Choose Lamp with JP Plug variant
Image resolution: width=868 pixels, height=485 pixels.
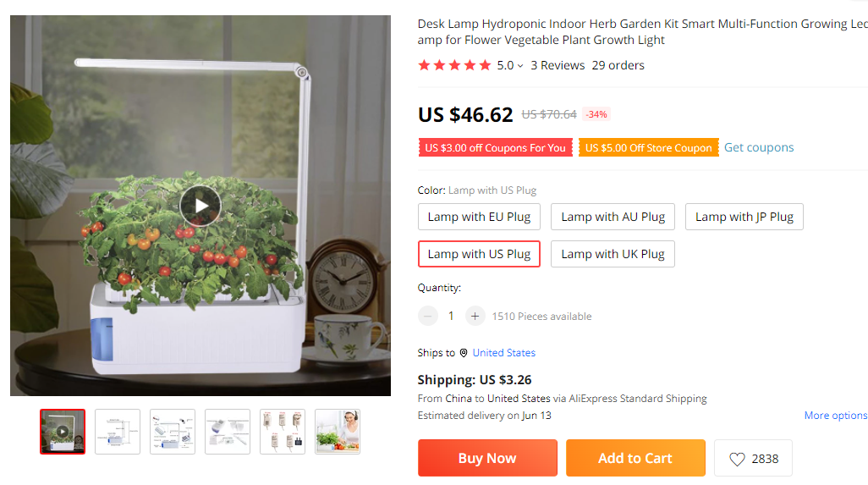point(744,217)
